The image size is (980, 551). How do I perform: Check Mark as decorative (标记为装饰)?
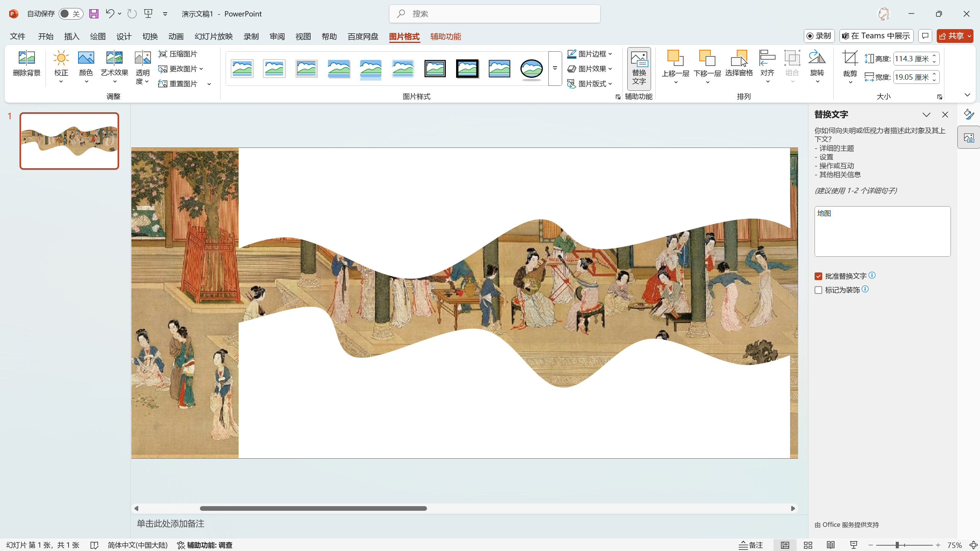point(818,290)
